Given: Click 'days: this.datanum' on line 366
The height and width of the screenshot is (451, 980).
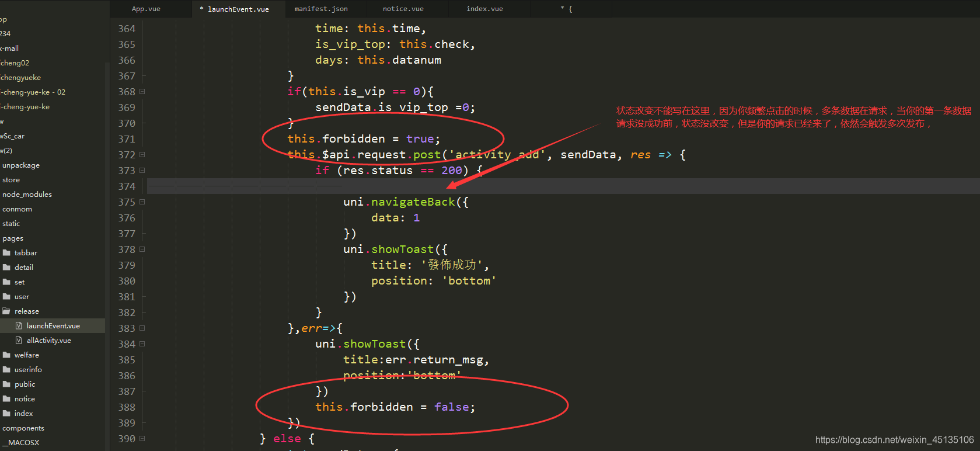Looking at the screenshot, I should 378,60.
